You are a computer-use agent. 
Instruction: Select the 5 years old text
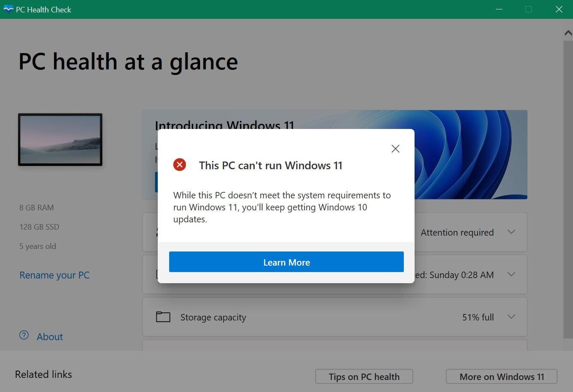(x=38, y=246)
